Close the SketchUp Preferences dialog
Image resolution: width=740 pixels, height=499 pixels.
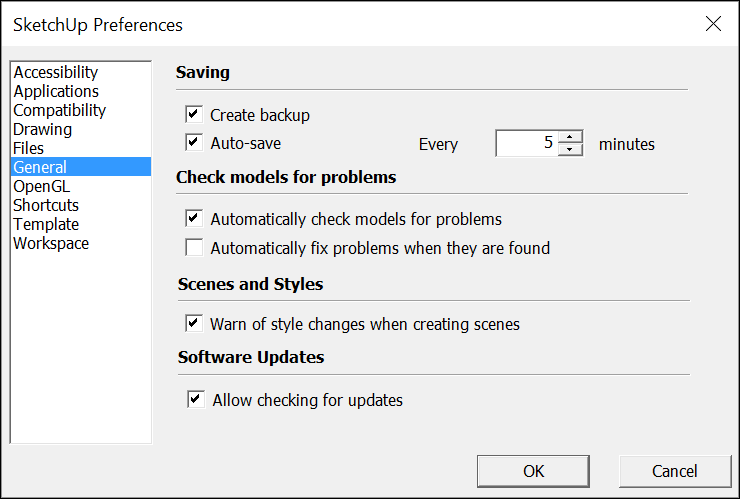coord(713,24)
